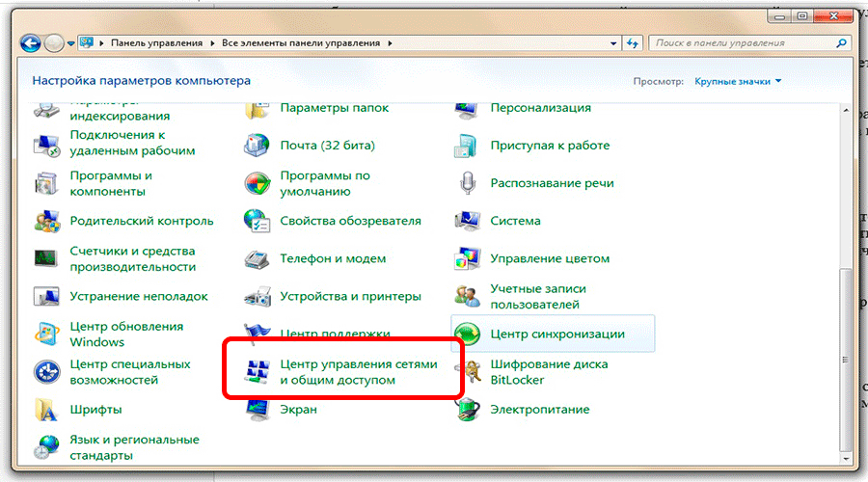The image size is (868, 482).
Task: Open the Крупные значки view dropdown
Action: click(738, 81)
